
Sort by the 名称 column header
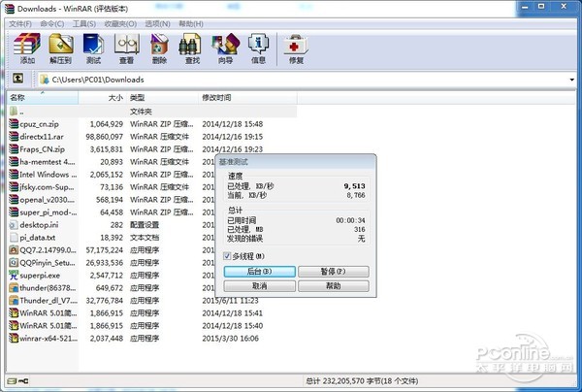tap(43, 98)
